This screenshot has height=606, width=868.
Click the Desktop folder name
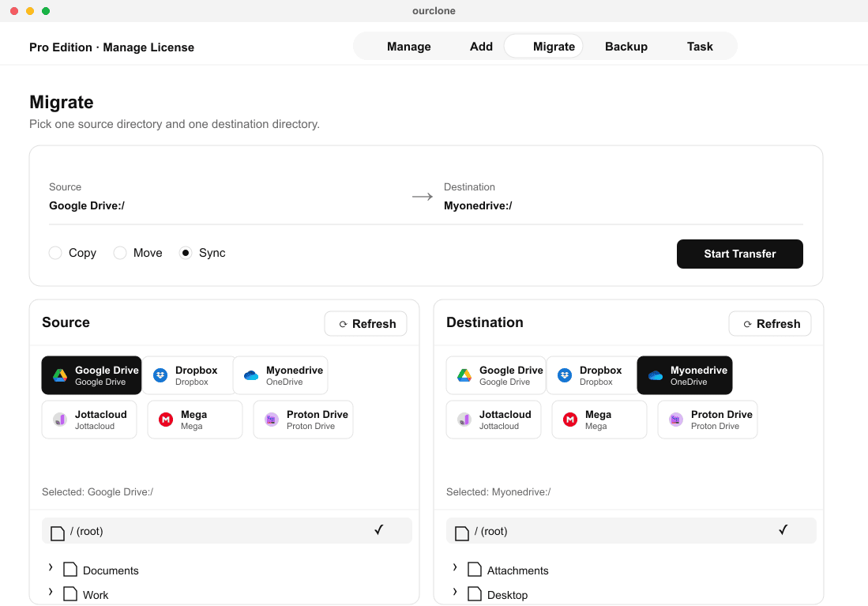click(x=507, y=595)
